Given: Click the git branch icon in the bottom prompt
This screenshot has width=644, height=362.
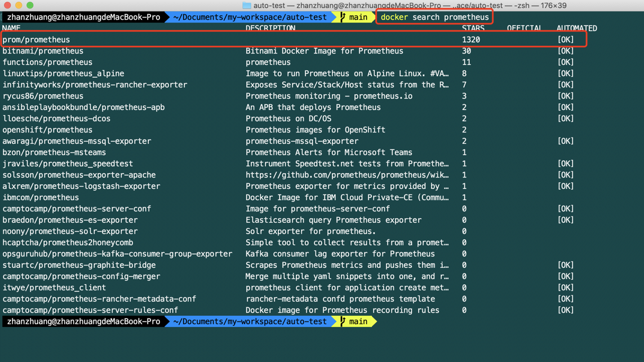Looking at the screenshot, I should (343, 321).
